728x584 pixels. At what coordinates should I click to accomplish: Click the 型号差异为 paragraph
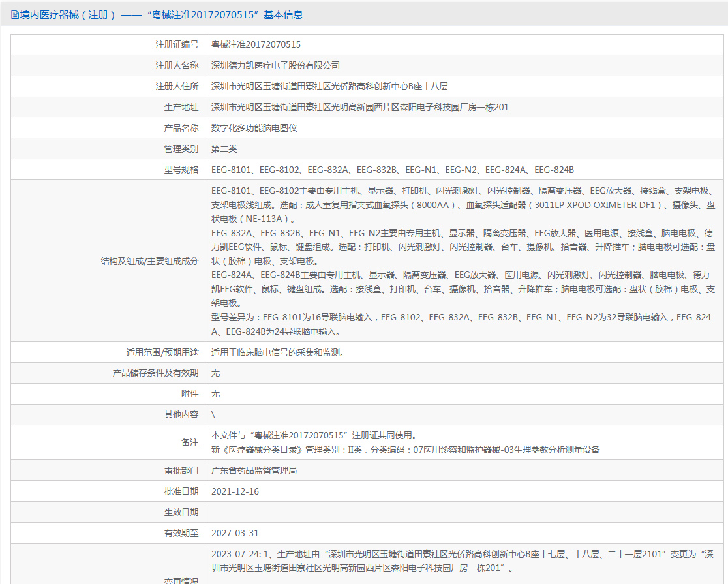461,324
